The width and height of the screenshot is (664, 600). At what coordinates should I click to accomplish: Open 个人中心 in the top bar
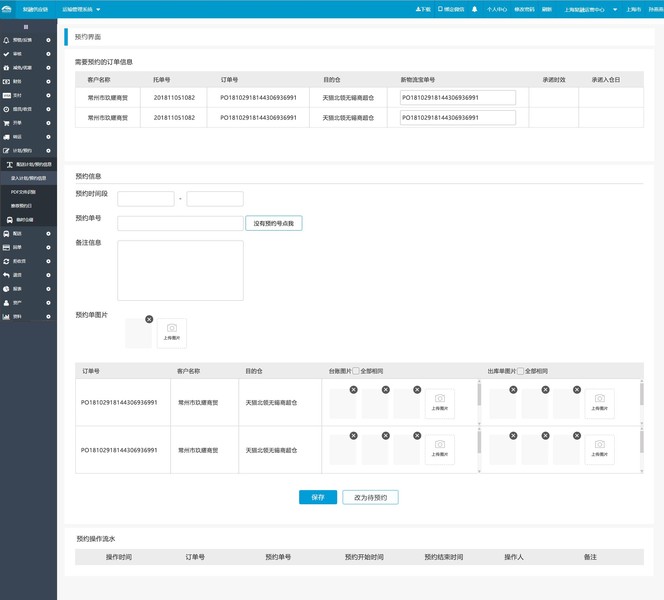click(496, 9)
